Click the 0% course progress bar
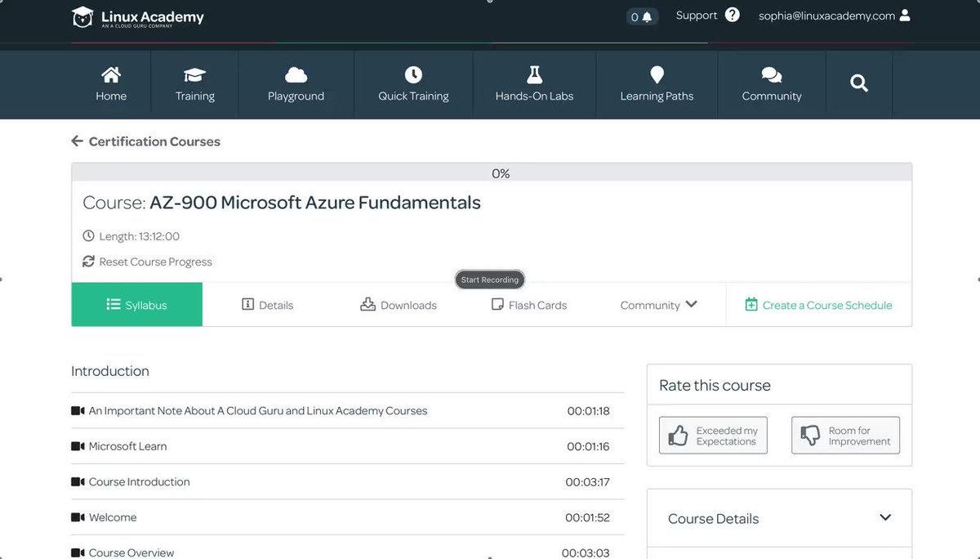The image size is (980, 559). pyautogui.click(x=492, y=173)
